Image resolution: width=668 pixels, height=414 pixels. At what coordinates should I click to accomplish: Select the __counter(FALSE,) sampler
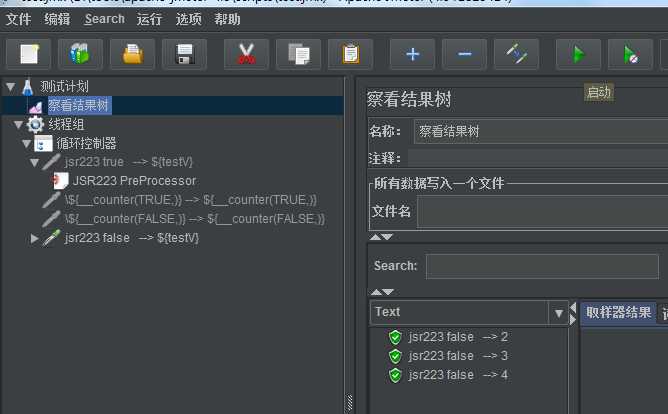(194, 219)
